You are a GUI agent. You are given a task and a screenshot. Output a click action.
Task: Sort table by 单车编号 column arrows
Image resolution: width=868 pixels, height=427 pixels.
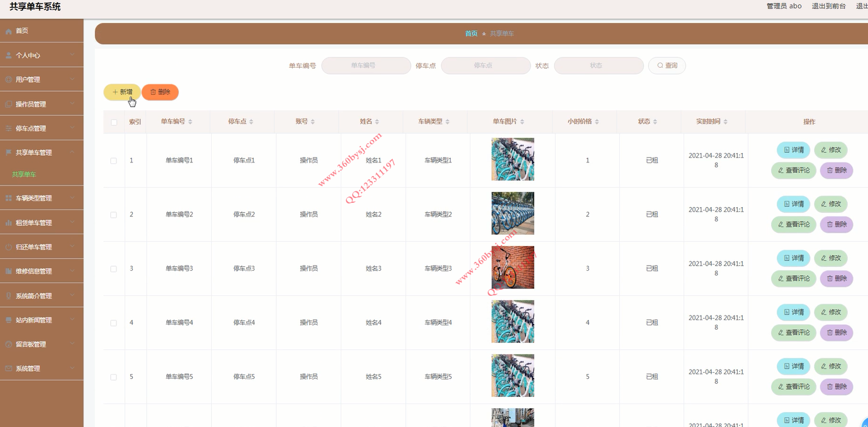[190, 122]
